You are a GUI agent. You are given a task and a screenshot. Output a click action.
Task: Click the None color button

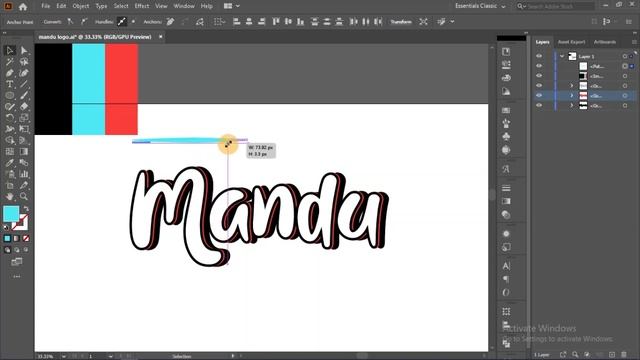[x=26, y=238]
